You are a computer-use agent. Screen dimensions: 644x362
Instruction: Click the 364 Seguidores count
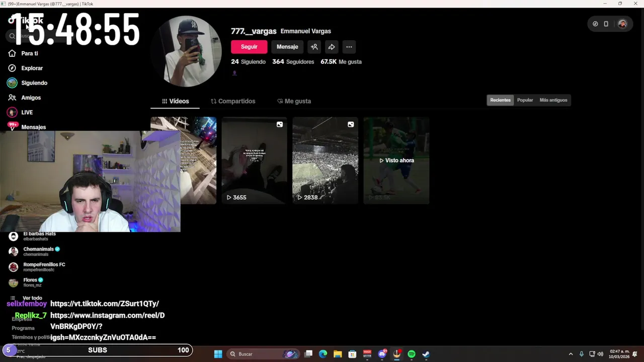(x=293, y=62)
